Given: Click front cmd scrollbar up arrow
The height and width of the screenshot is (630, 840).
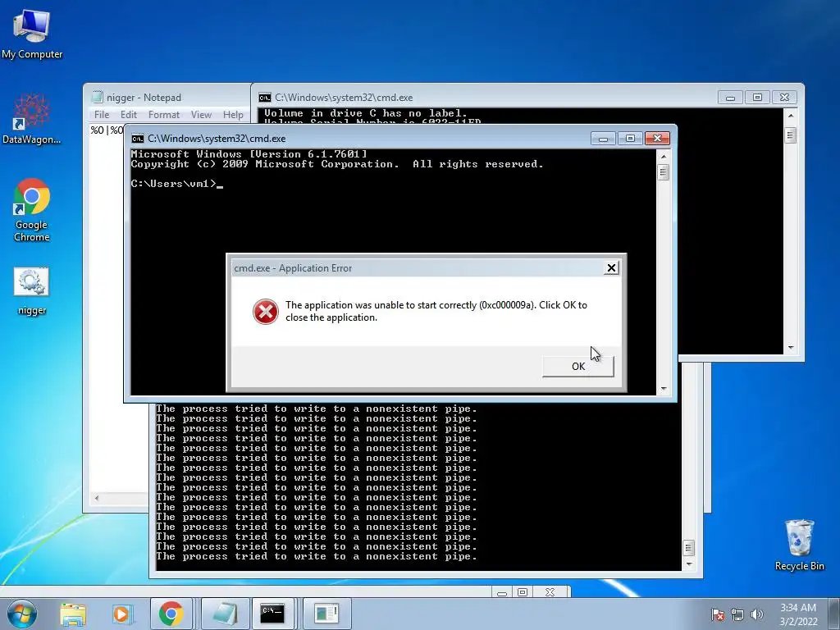Looking at the screenshot, I should click(663, 157).
